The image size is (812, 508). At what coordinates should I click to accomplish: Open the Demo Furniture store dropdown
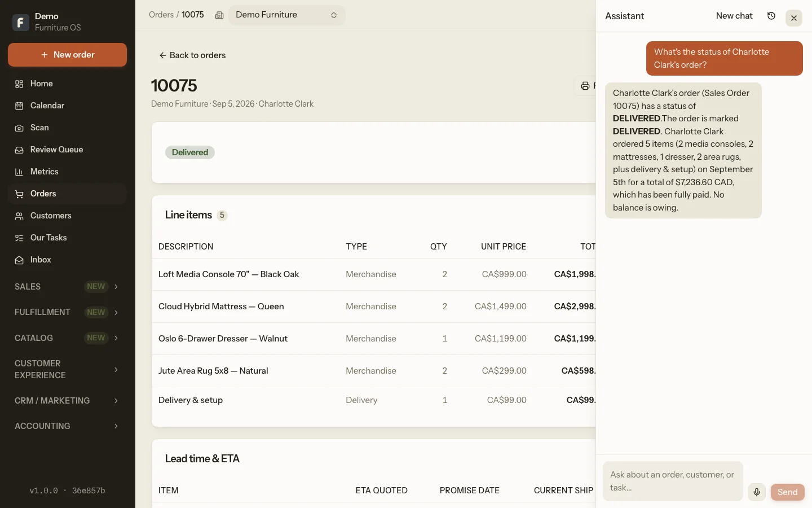point(286,15)
